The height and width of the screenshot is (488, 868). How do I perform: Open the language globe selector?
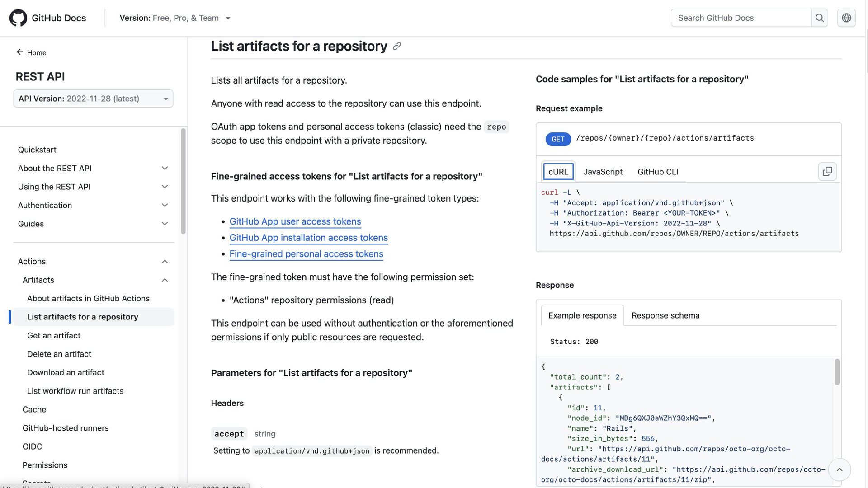846,18
